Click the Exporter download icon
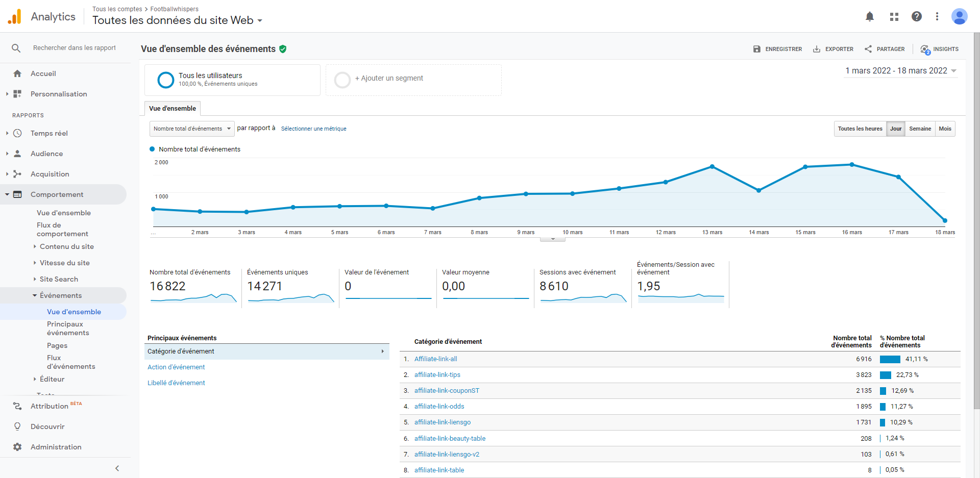This screenshot has width=980, height=478. pos(817,49)
